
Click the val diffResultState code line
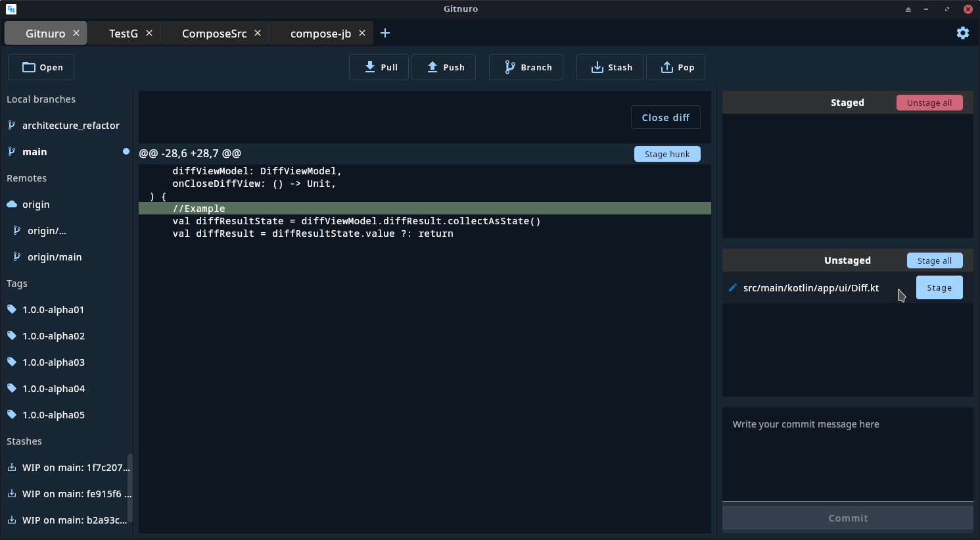click(x=425, y=221)
